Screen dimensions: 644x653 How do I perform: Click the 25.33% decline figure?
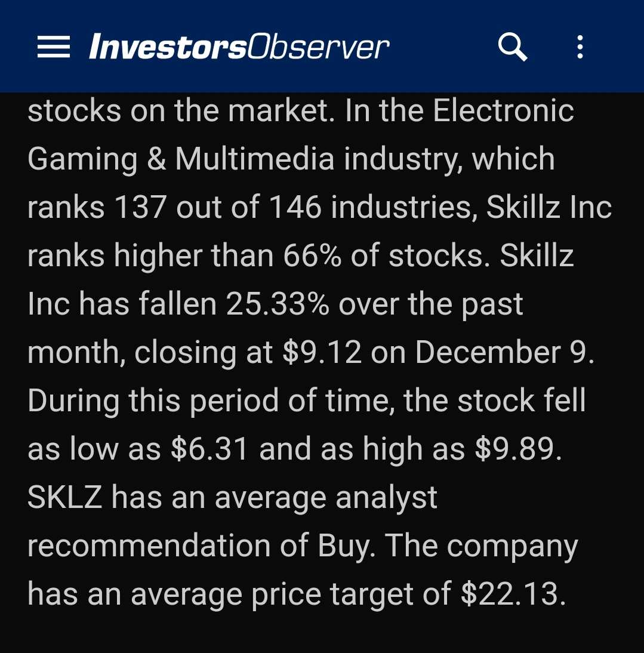pyautogui.click(x=278, y=304)
